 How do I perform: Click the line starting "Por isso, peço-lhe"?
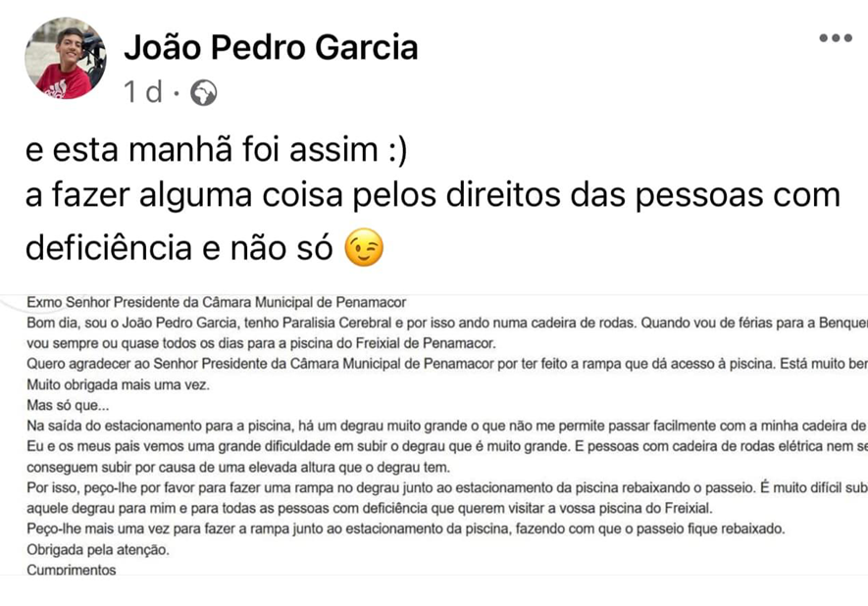[x=441, y=487]
